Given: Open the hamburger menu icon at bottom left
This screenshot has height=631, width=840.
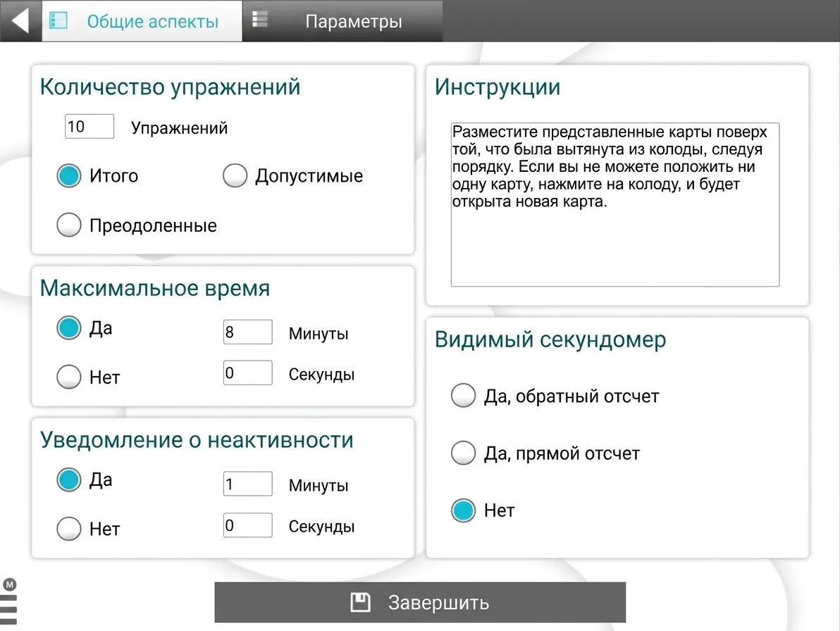Looking at the screenshot, I should (8, 610).
